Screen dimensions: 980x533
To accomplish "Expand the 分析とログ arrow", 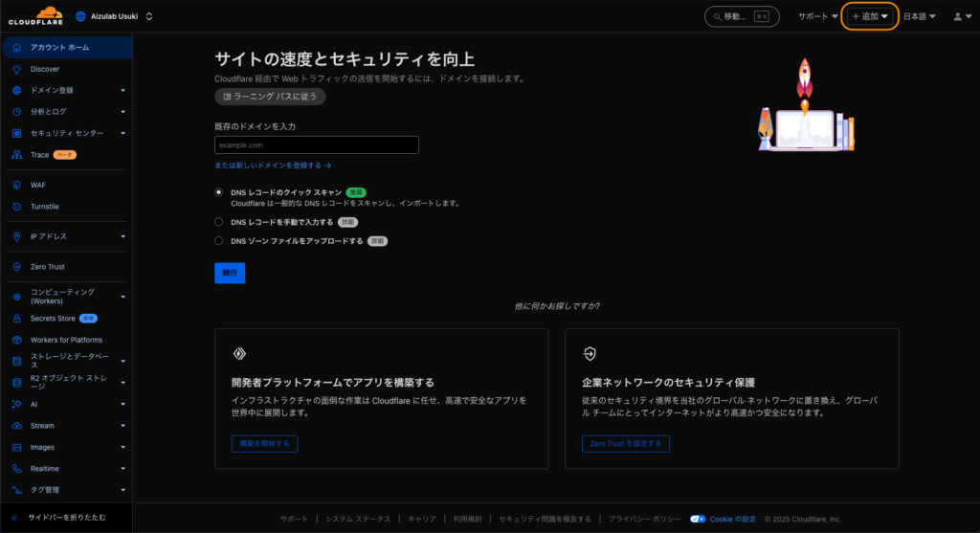I will (x=123, y=112).
